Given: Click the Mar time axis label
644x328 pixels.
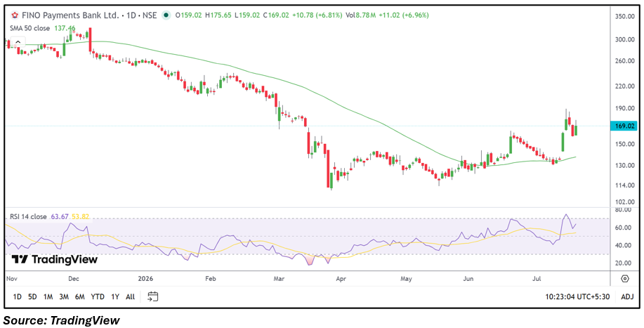Looking at the screenshot, I should coord(280,279).
